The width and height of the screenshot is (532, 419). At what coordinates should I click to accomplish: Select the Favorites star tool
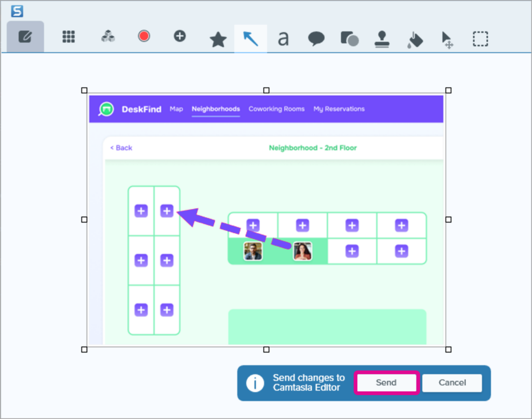pyautogui.click(x=218, y=40)
